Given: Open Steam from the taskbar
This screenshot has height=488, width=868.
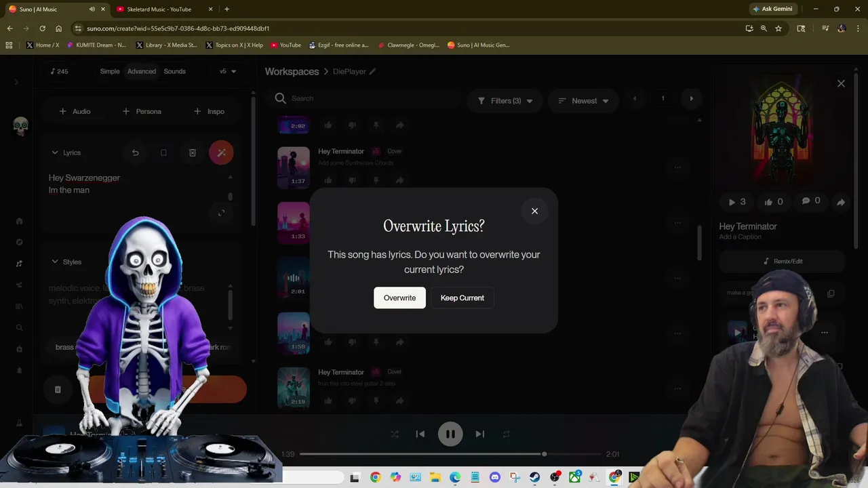Looking at the screenshot, I should pos(535,478).
